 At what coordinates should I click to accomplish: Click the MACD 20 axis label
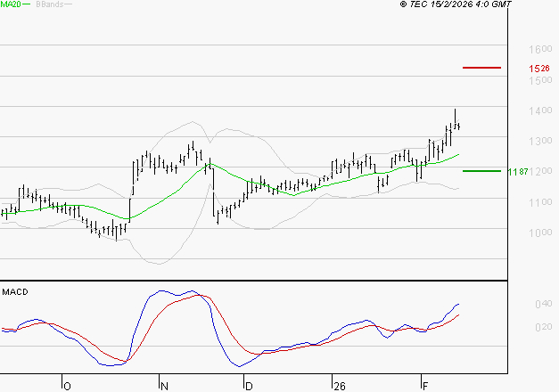pyautogui.click(x=541, y=328)
